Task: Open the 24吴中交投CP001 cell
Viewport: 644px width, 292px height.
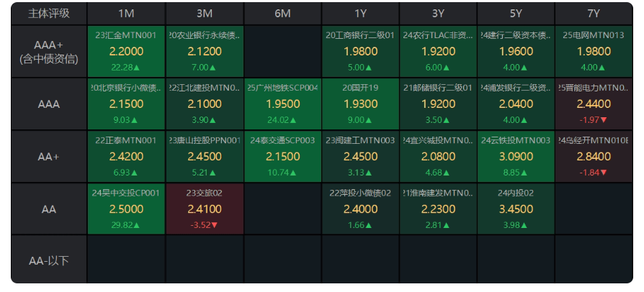Action: pyautogui.click(x=126, y=209)
